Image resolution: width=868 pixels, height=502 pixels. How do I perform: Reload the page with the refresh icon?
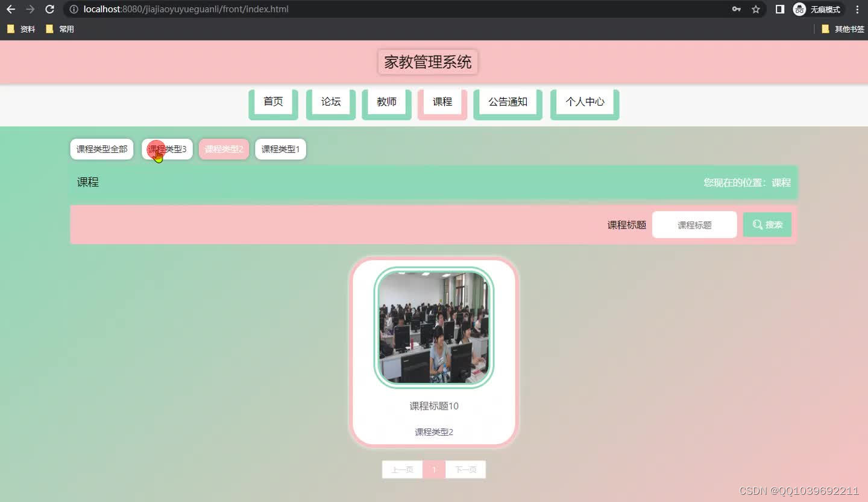[49, 9]
